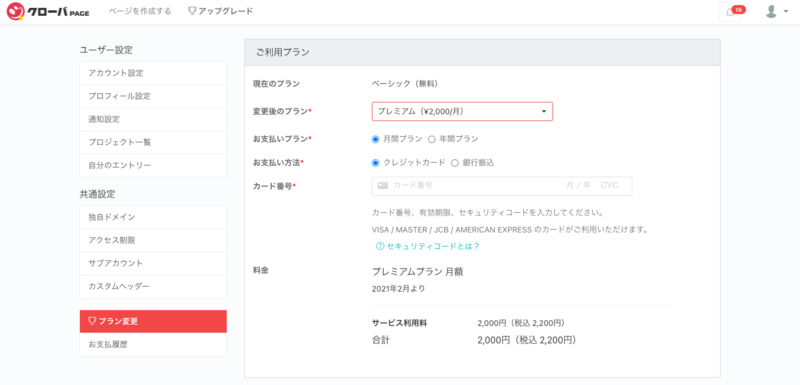Open 独自ドメイン settings page

(x=153, y=217)
